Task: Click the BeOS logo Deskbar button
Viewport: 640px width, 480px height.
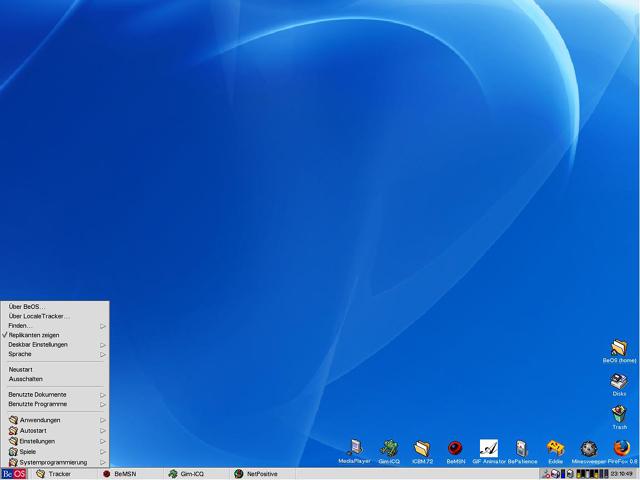Action: point(14,474)
